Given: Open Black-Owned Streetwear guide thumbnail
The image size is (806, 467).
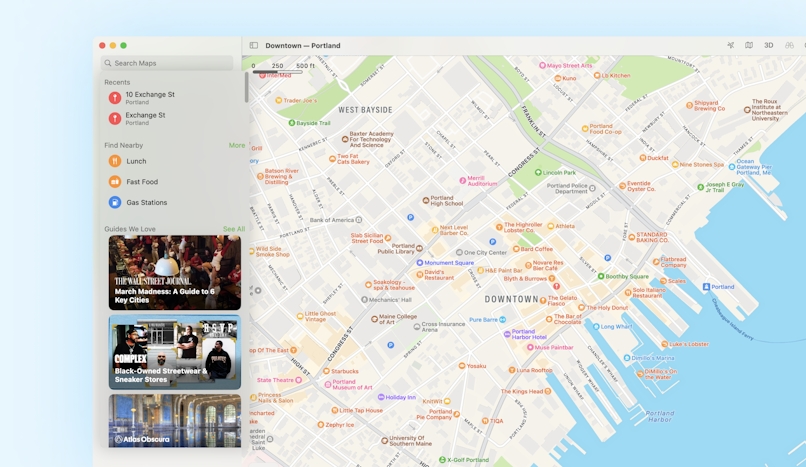Looking at the screenshot, I should 175,352.
